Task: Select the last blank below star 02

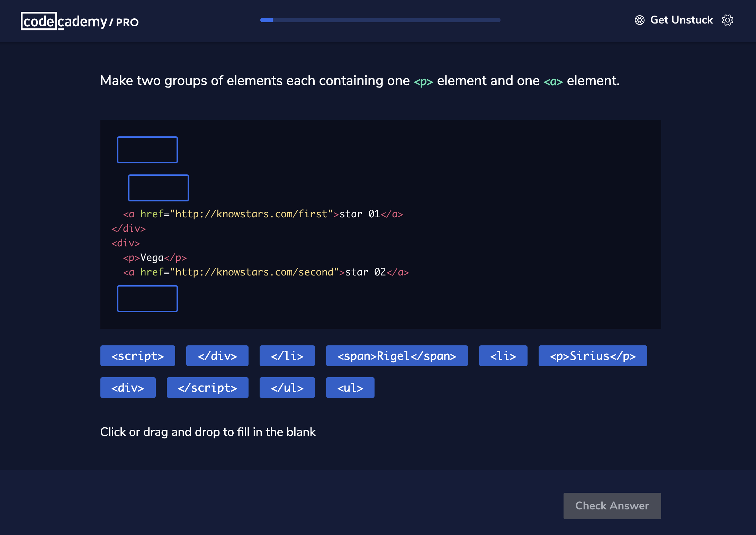Action: coord(147,299)
